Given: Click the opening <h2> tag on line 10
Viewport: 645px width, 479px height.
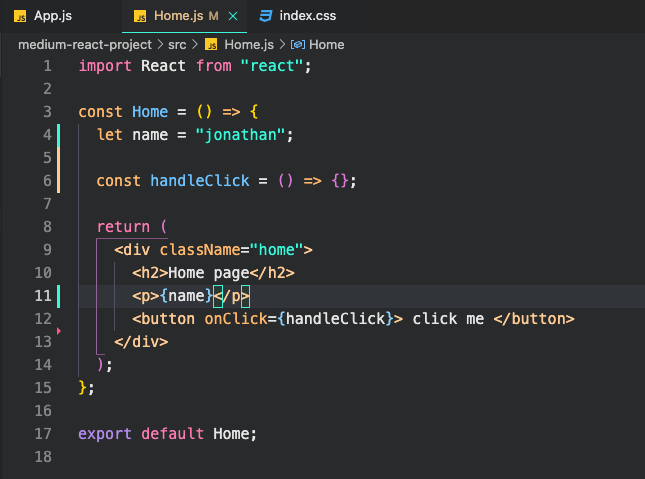Looking at the screenshot, I should [x=150, y=273].
